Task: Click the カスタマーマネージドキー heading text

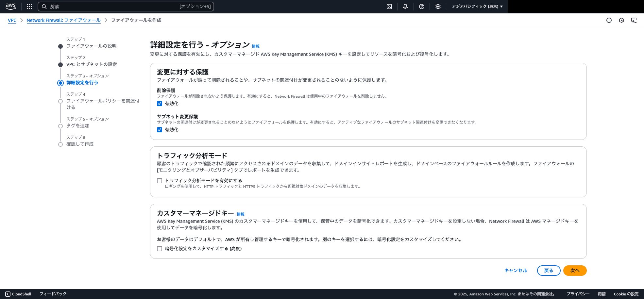Action: pos(195,213)
